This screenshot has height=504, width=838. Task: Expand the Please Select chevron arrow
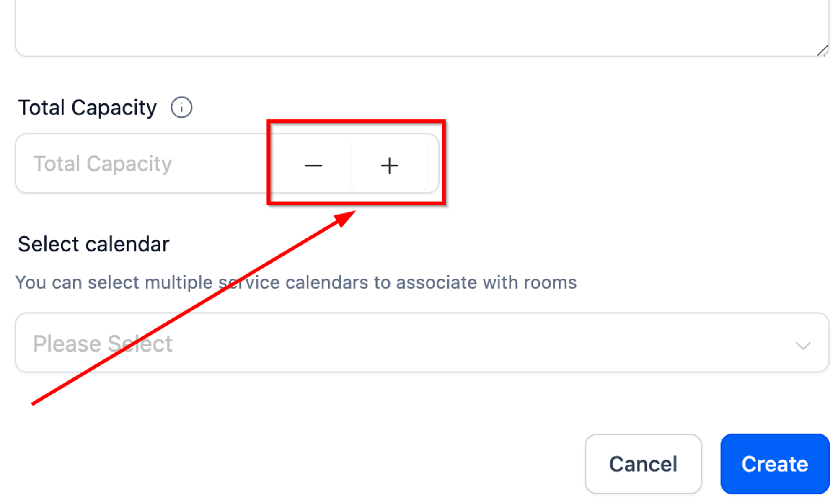(803, 345)
